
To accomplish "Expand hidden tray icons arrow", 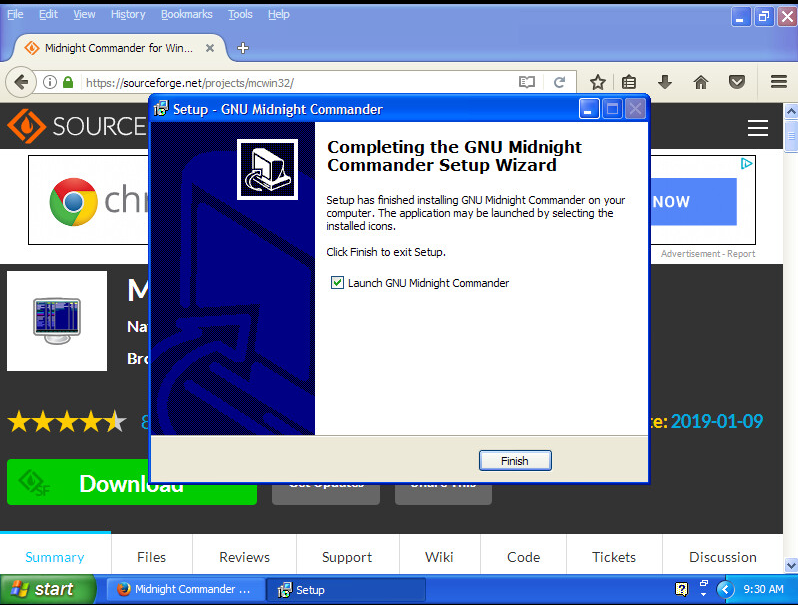I will point(725,589).
